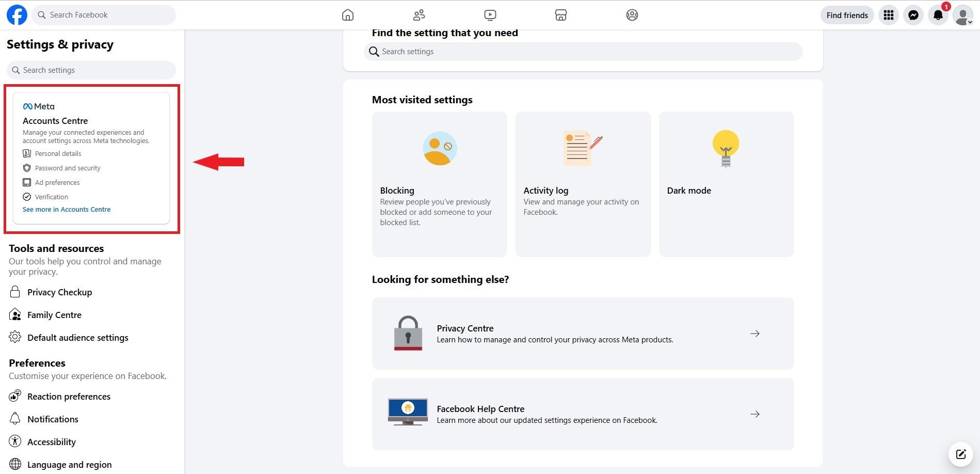Open the Video icon in top navigation
The height and width of the screenshot is (474, 980).
pyautogui.click(x=490, y=15)
